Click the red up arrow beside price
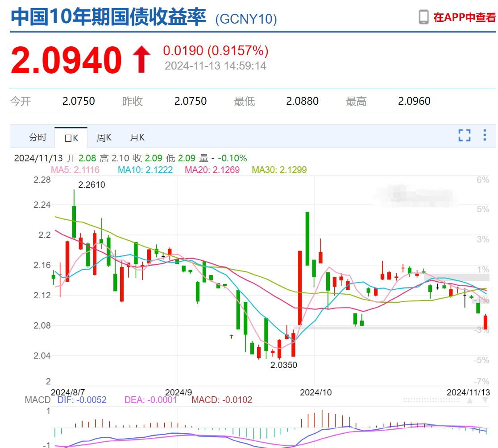The height and width of the screenshot is (448, 498). point(142,60)
